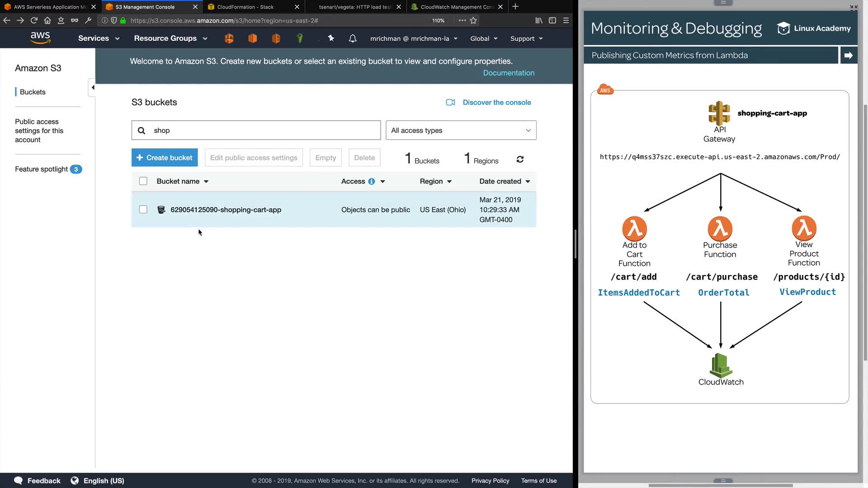This screenshot has width=868, height=488.
Task: Collapse the S3 sidebar with arrow handle
Action: [x=92, y=88]
